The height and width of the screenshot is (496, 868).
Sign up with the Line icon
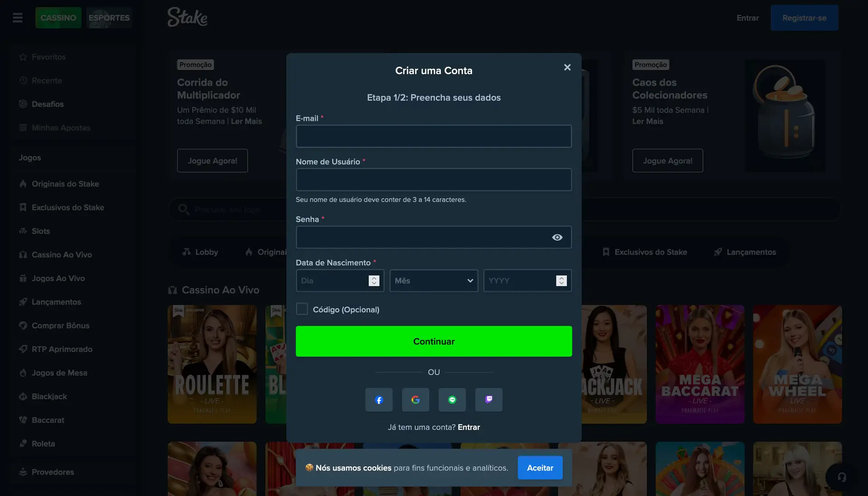click(x=452, y=400)
